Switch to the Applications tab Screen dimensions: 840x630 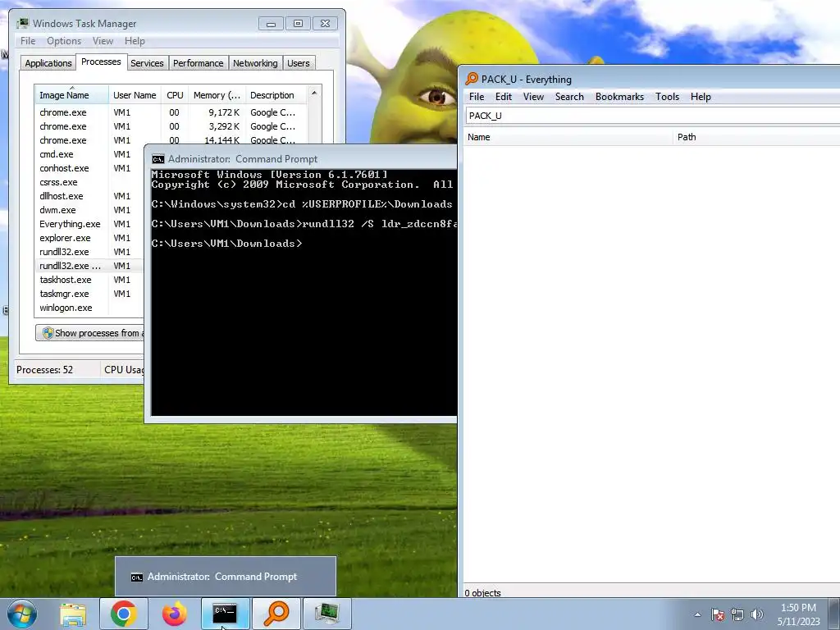pos(48,63)
